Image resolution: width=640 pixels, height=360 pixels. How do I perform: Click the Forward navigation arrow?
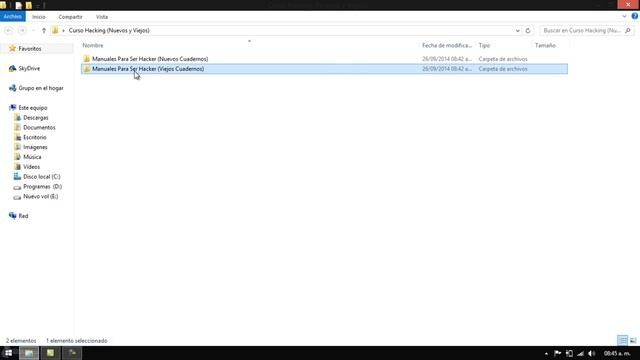[22, 31]
